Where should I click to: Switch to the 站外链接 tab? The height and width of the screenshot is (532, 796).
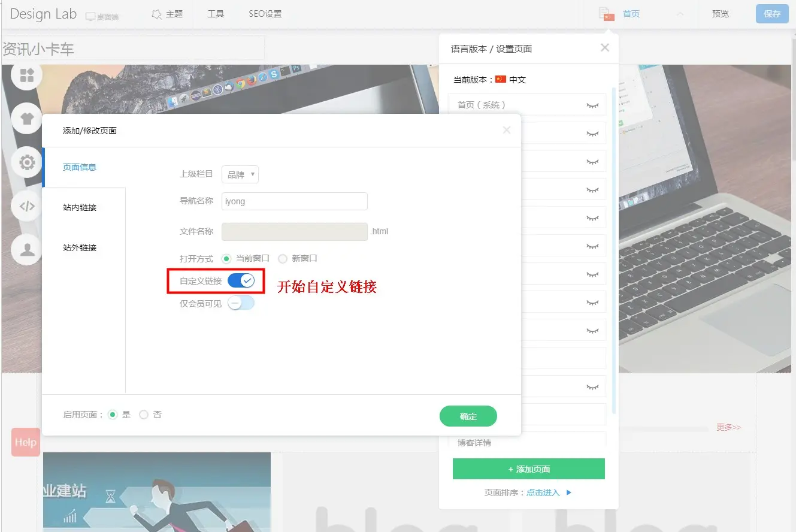click(80, 247)
